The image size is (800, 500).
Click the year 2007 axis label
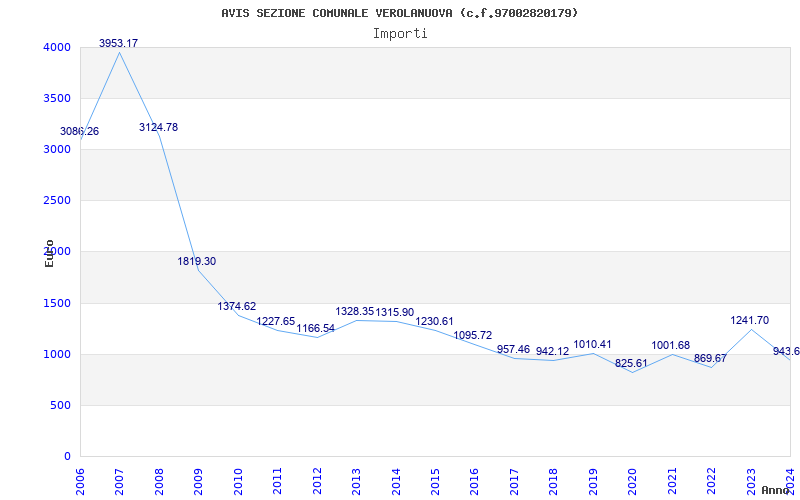pyautogui.click(x=119, y=481)
